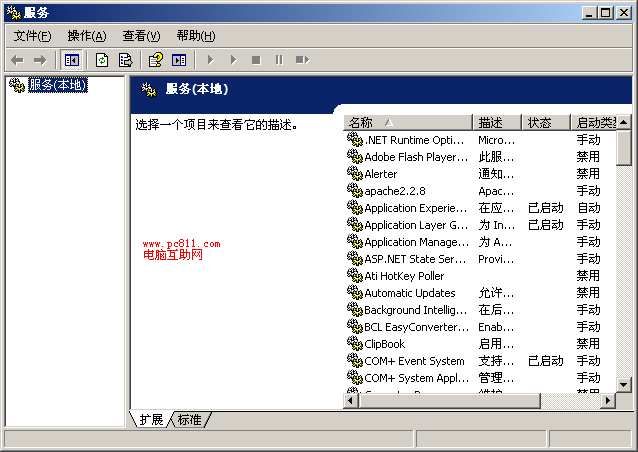Click gear icon beside Background Intelligent Transfer
Screen dimensions: 638x452
click(354, 310)
